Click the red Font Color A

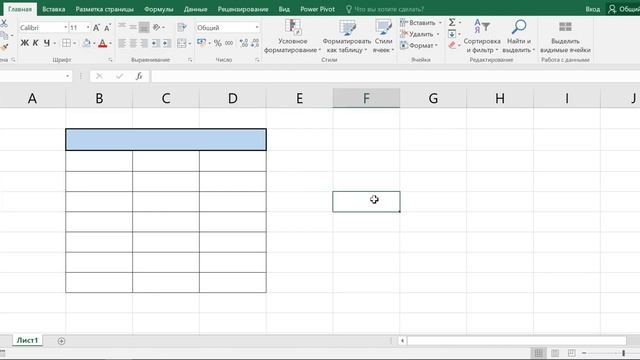pos(103,43)
